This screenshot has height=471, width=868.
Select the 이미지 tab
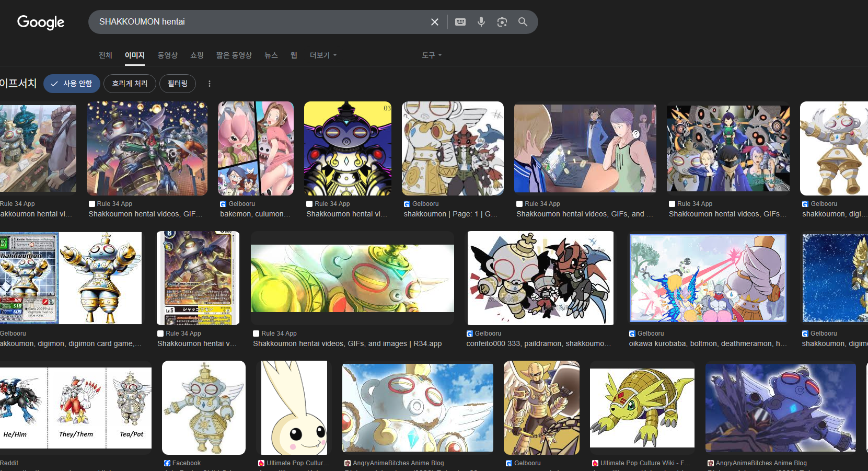(x=135, y=55)
